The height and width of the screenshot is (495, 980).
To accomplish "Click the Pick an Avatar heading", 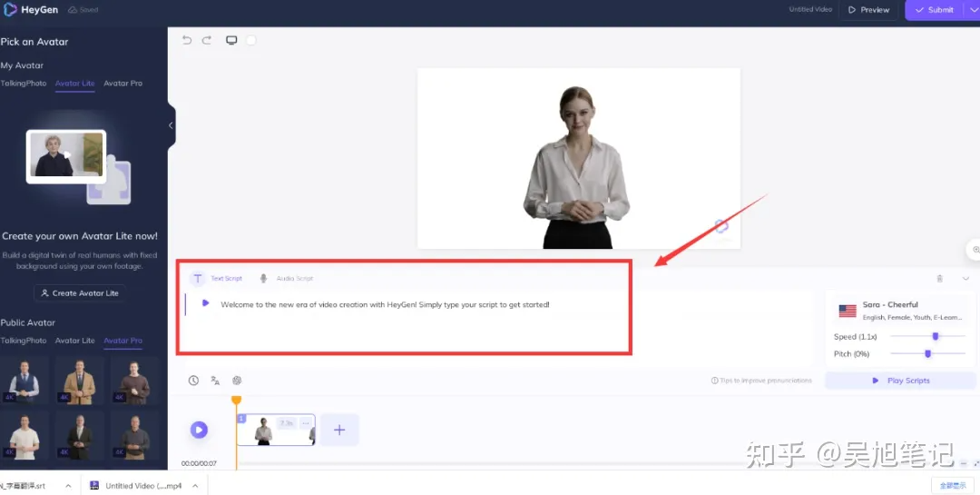I will click(x=34, y=42).
